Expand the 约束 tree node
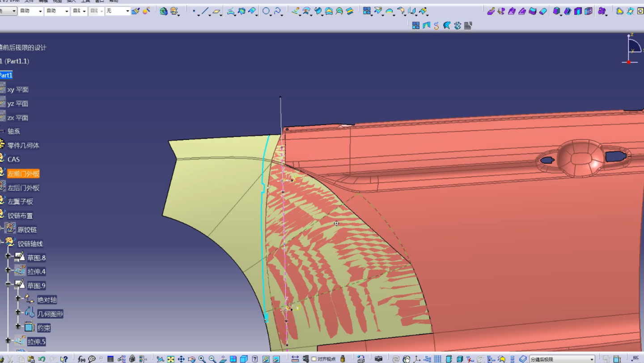 (18, 326)
